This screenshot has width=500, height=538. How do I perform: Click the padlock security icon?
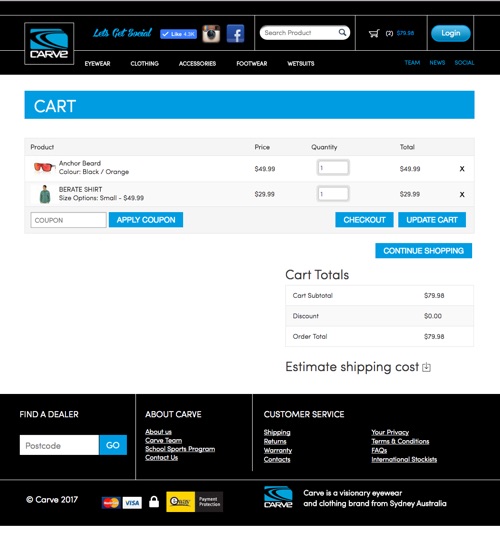point(154,502)
